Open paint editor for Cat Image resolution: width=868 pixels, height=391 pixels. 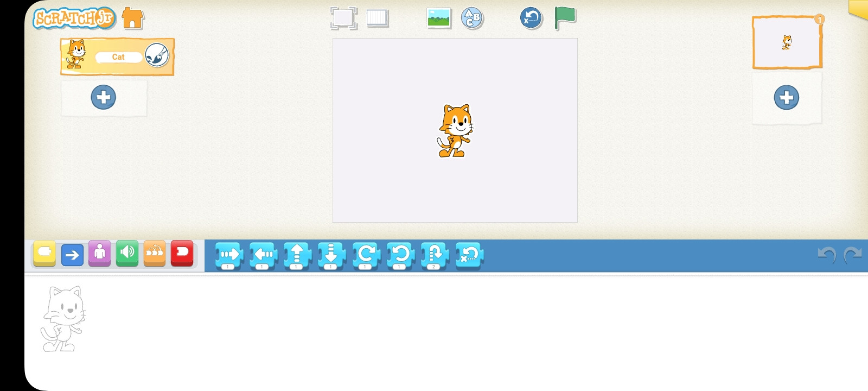(157, 55)
